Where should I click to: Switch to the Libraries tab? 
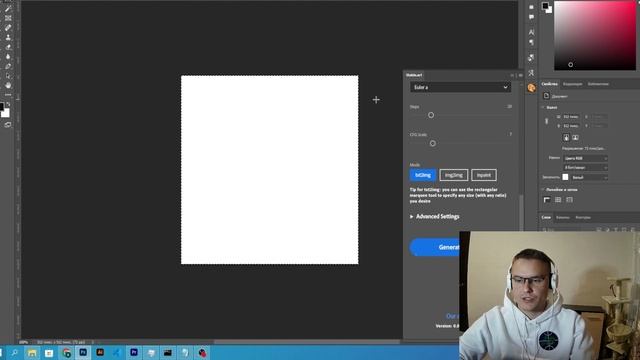pyautogui.click(x=598, y=84)
